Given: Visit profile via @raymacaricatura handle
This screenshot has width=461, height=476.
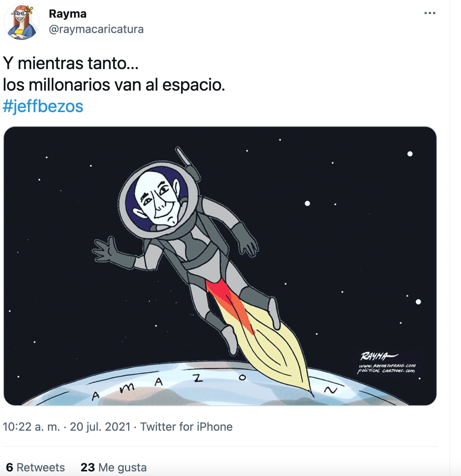Looking at the screenshot, I should (96, 28).
